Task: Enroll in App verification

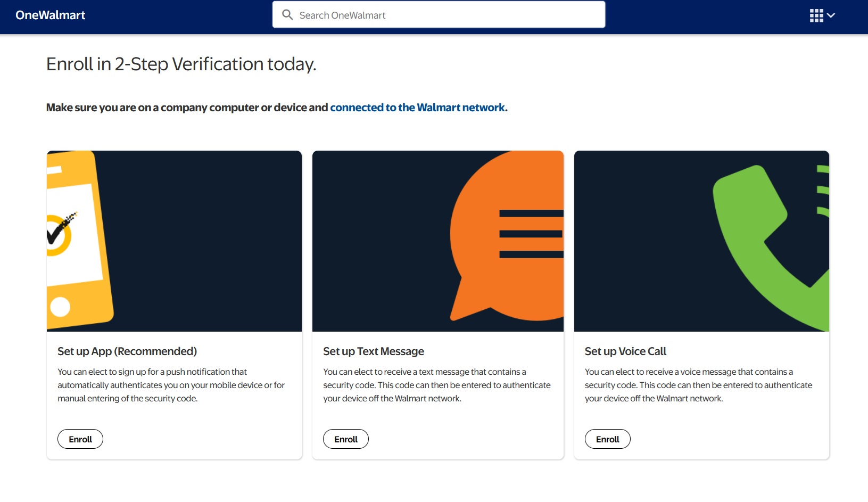Action: [80, 439]
